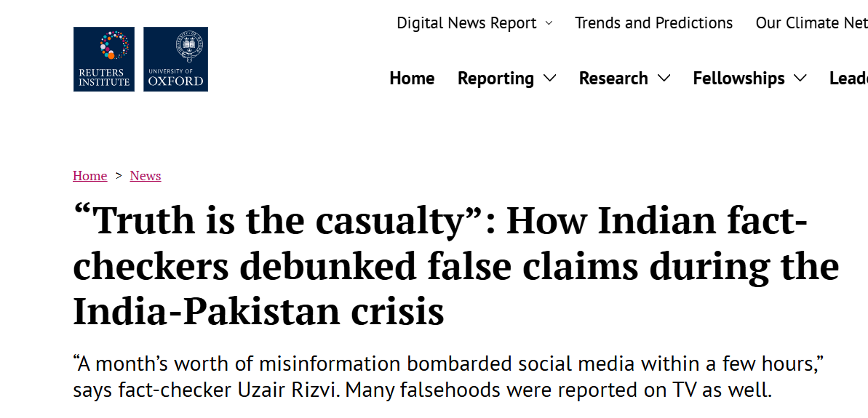
Task: Click the News breadcrumb link
Action: coord(146,176)
